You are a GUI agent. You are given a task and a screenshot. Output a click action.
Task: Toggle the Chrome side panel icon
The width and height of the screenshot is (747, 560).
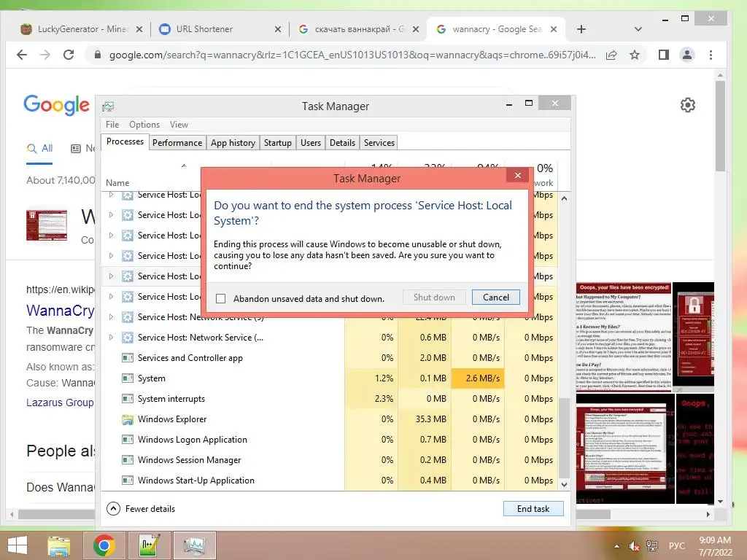(664, 55)
